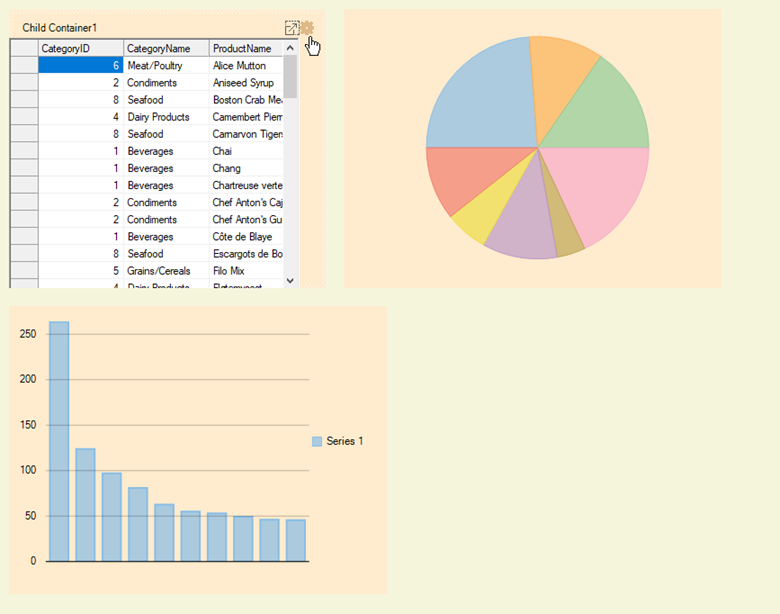Click the maximize icon on Child Container1

pos(291,29)
